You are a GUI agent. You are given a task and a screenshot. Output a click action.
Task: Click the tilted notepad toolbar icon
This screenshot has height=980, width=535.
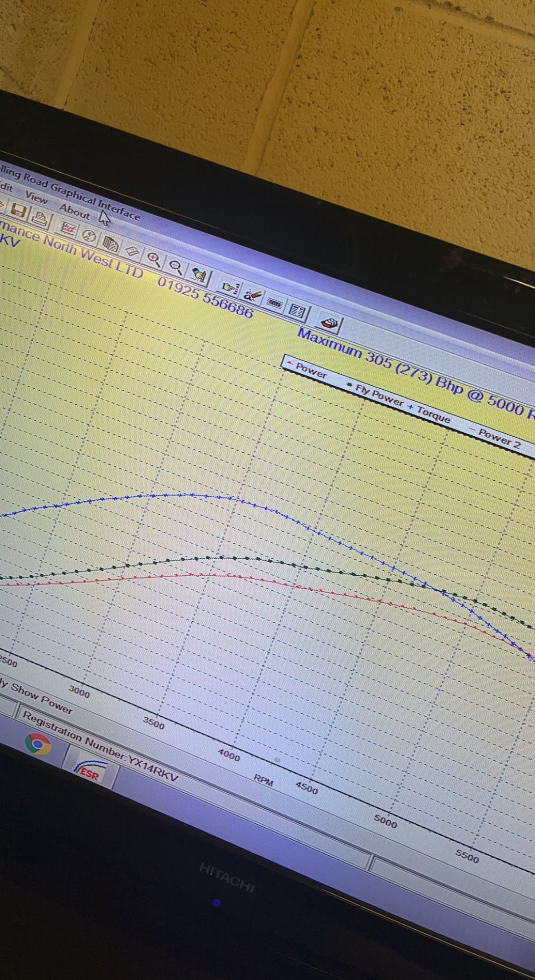132,251
